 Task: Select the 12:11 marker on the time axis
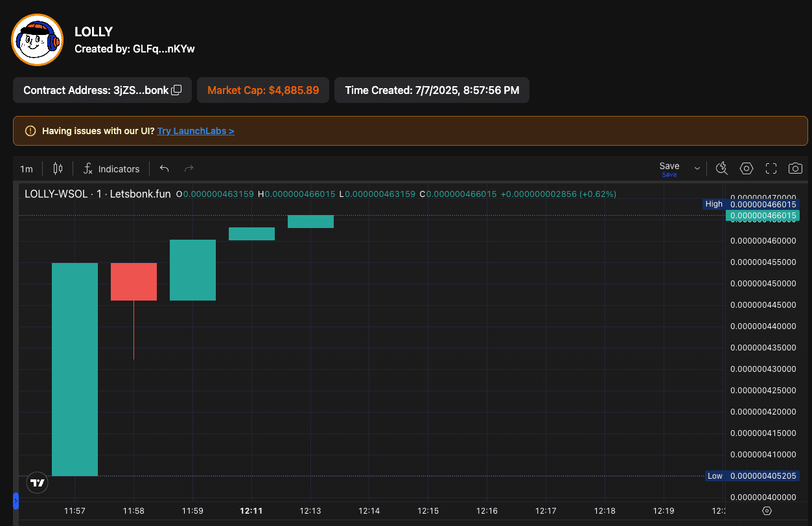tap(251, 511)
